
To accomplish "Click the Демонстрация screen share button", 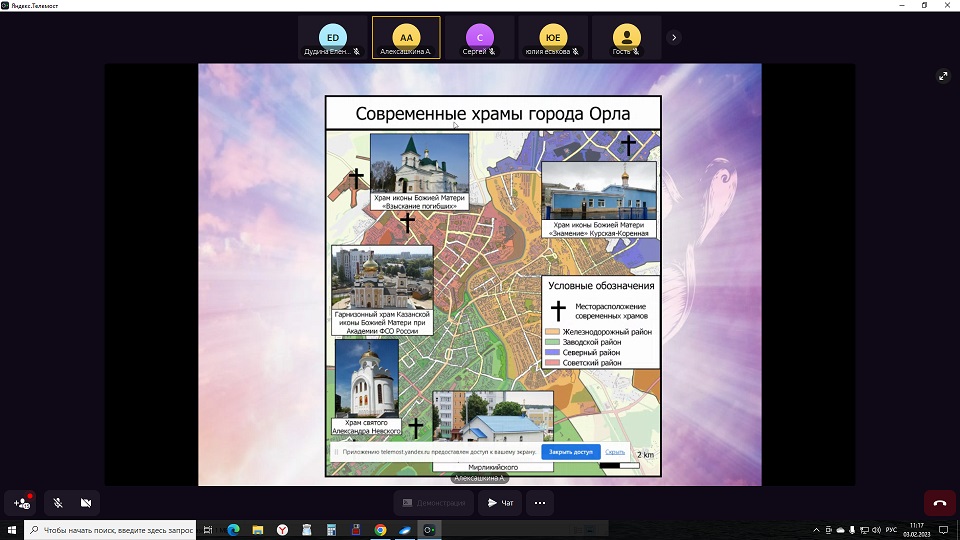I will pos(433,502).
